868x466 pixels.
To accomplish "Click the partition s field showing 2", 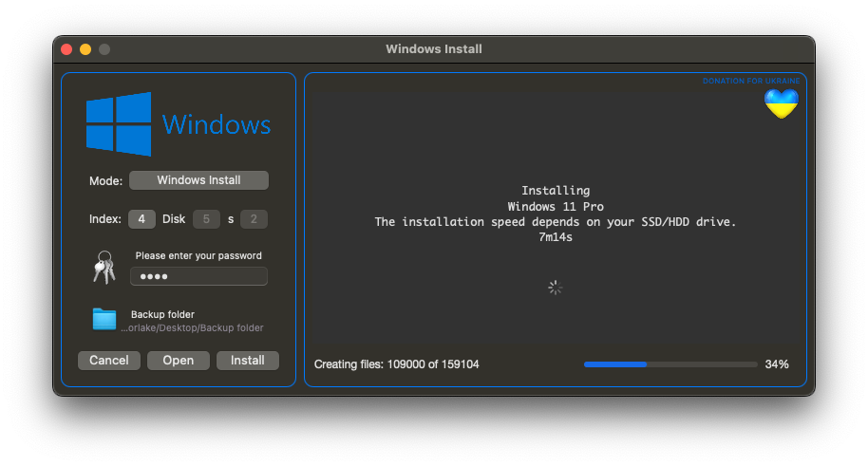I will pyautogui.click(x=254, y=219).
